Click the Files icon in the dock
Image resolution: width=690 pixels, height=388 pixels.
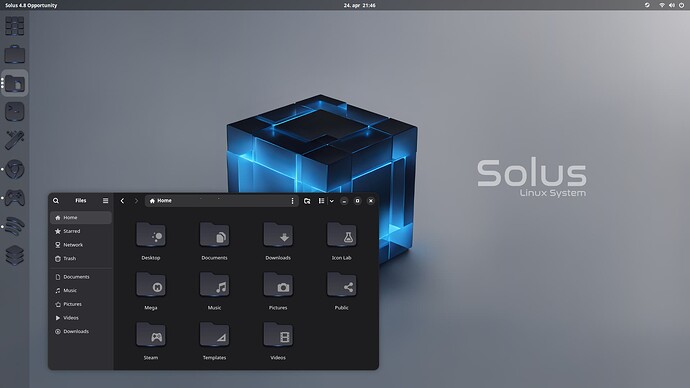[15, 83]
